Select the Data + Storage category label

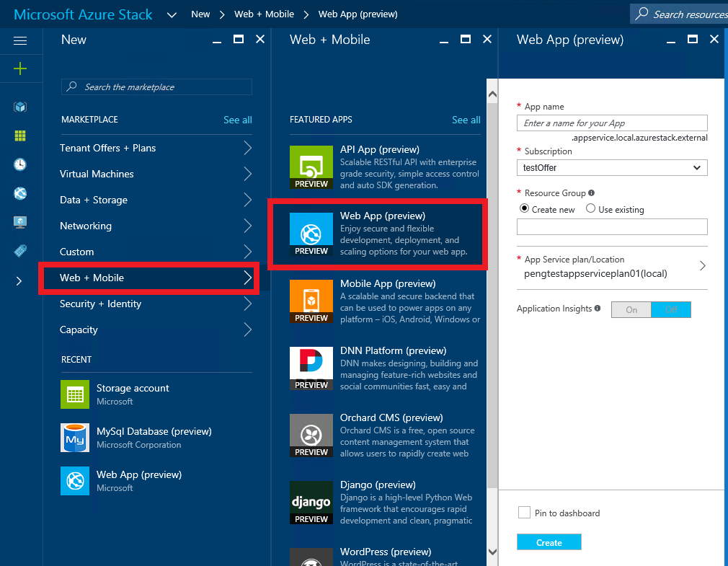click(x=93, y=200)
